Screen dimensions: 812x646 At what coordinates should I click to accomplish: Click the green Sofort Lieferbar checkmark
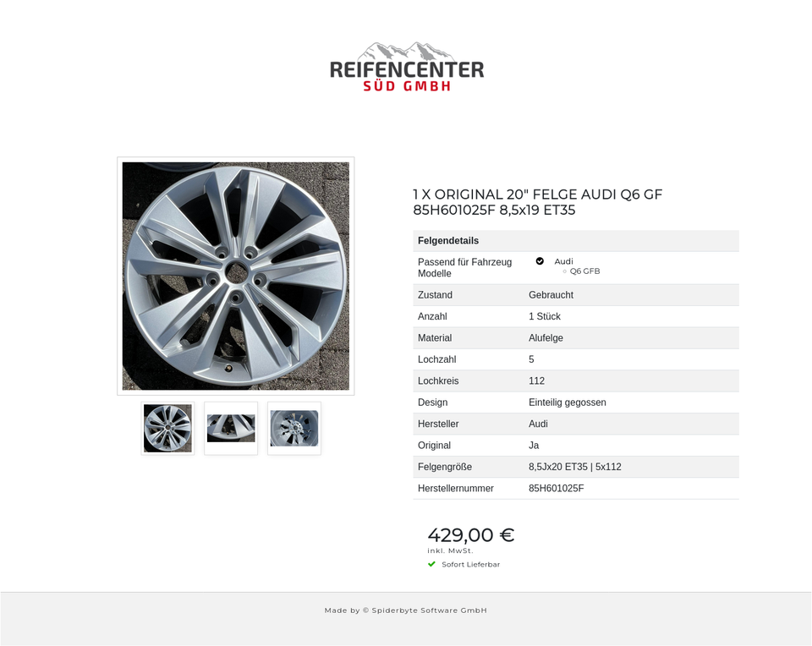pos(432,564)
